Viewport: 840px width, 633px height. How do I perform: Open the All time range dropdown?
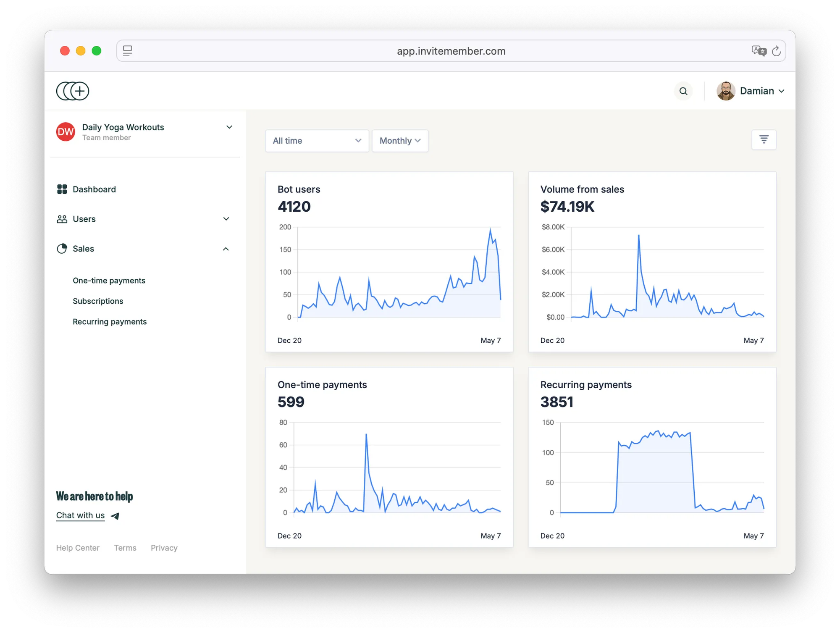[317, 141]
